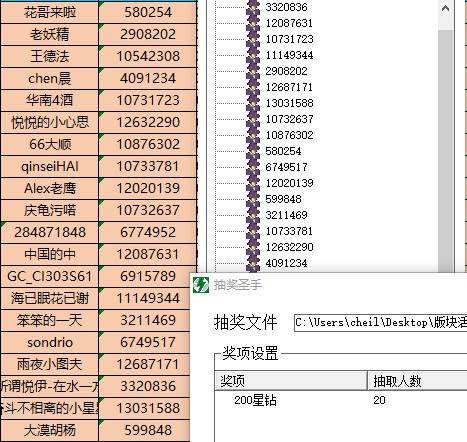
Task: Click spreadsheet cell 雨夜小图夫
Action: [x=50, y=364]
